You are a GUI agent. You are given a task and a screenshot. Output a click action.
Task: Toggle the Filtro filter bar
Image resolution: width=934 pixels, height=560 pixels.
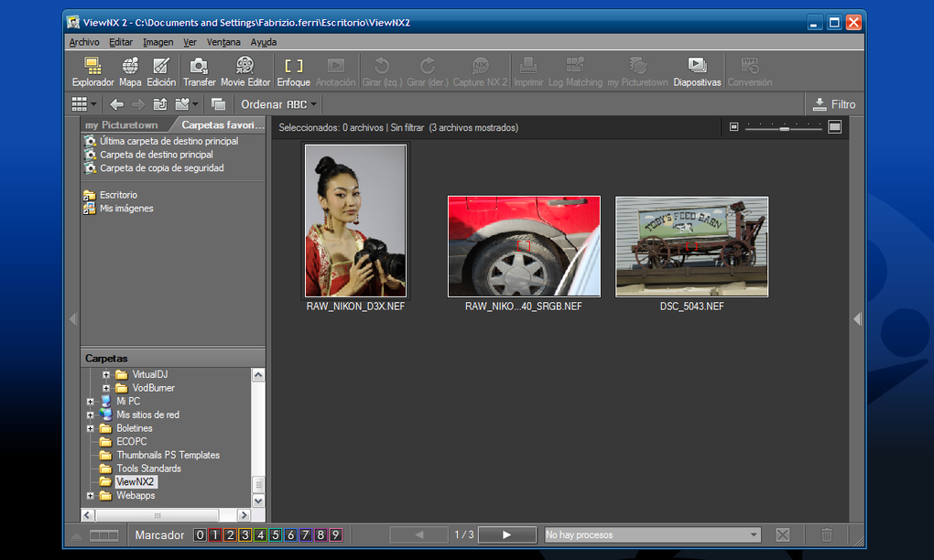pos(834,104)
